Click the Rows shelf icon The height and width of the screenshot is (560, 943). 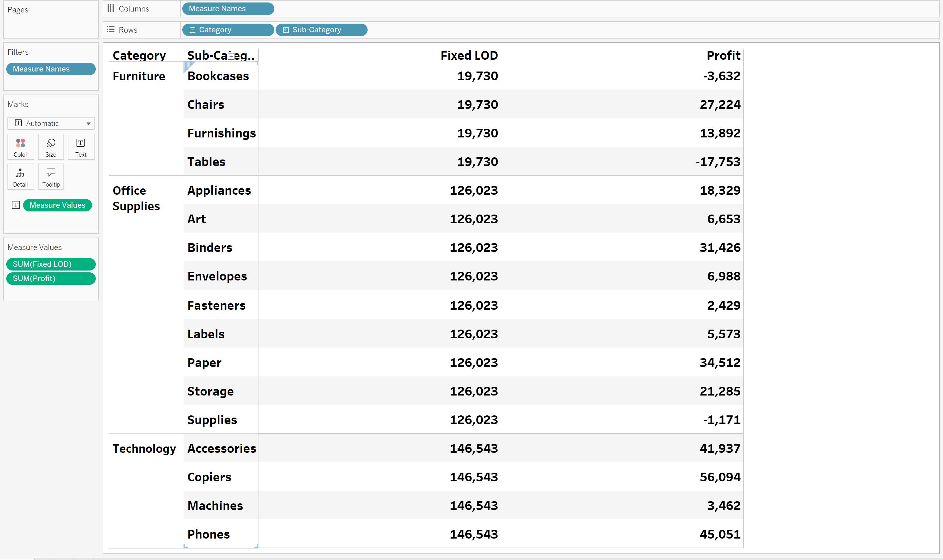110,30
